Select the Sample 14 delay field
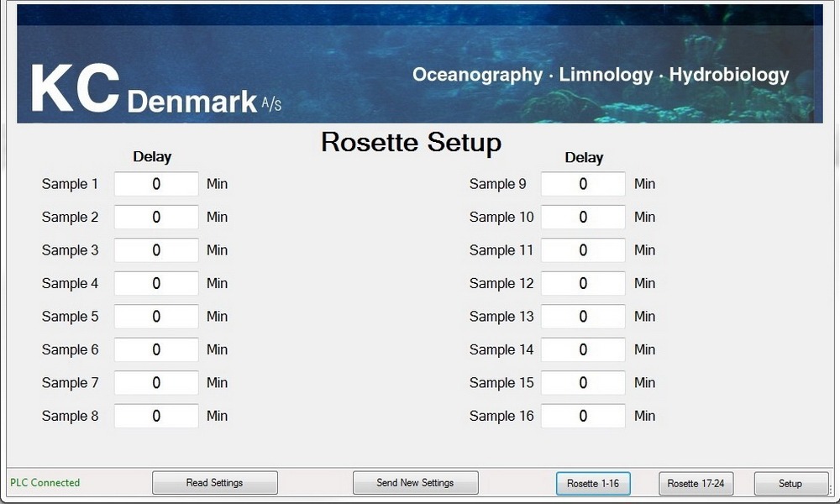Viewport: 840px width, 504px height. pos(582,349)
